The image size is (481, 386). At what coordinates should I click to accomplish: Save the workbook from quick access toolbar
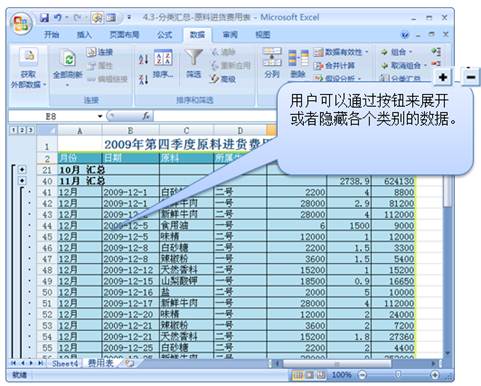[x=44, y=18]
